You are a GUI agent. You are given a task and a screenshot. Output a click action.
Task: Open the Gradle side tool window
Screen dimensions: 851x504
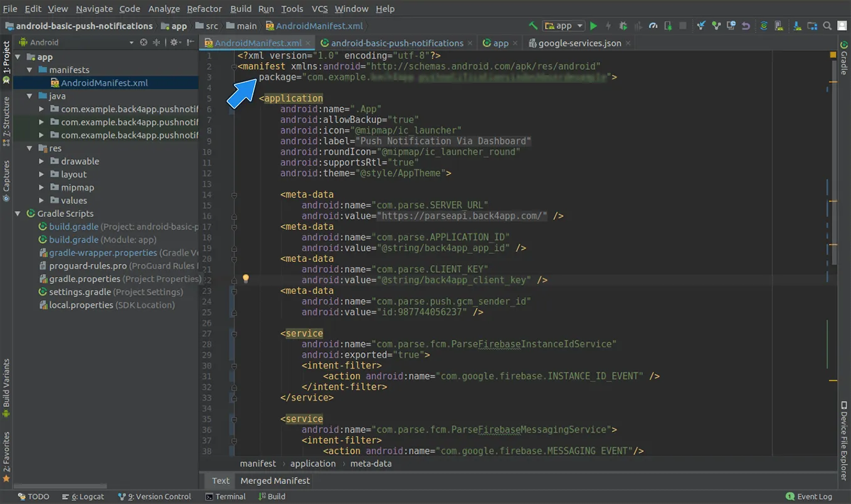click(x=844, y=58)
